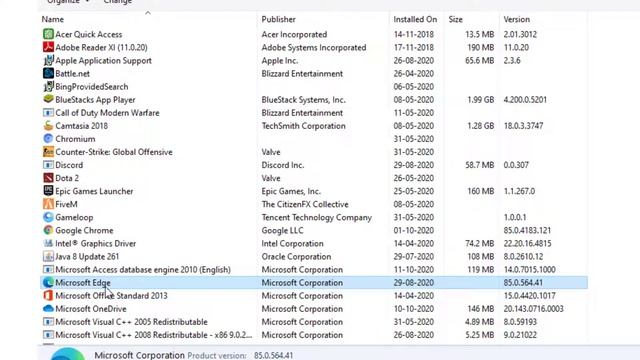Click the Visual C++ 2008 Redistributable icon

point(48,335)
